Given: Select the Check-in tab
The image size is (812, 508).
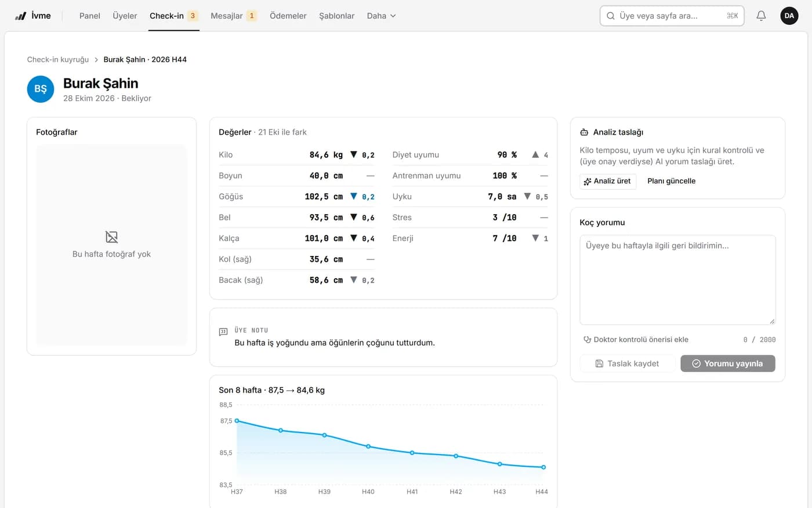Looking at the screenshot, I should pyautogui.click(x=173, y=16).
